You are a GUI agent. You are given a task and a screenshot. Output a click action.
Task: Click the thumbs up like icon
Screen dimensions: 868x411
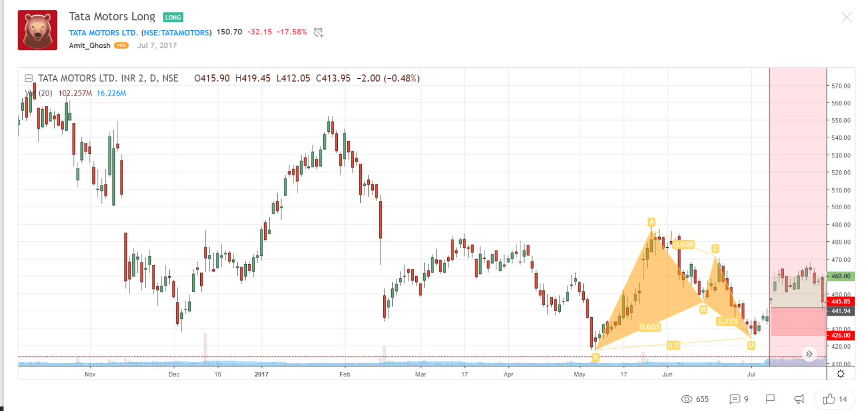828,399
